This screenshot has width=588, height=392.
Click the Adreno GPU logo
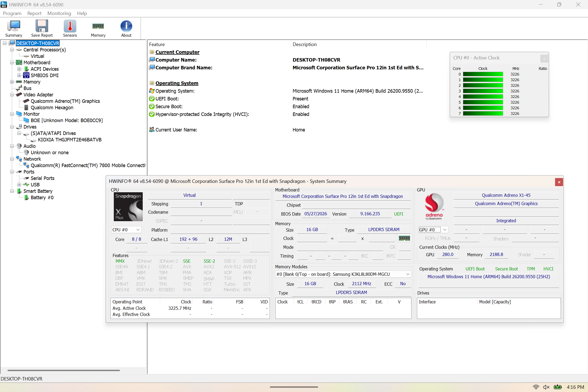[434, 206]
